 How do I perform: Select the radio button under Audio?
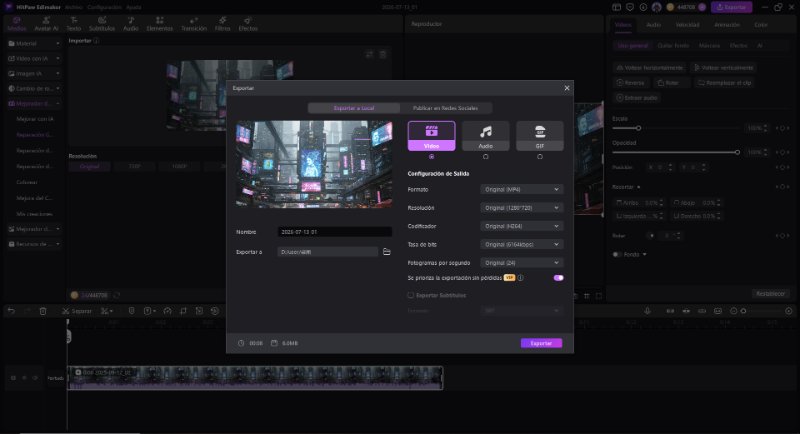click(x=485, y=157)
